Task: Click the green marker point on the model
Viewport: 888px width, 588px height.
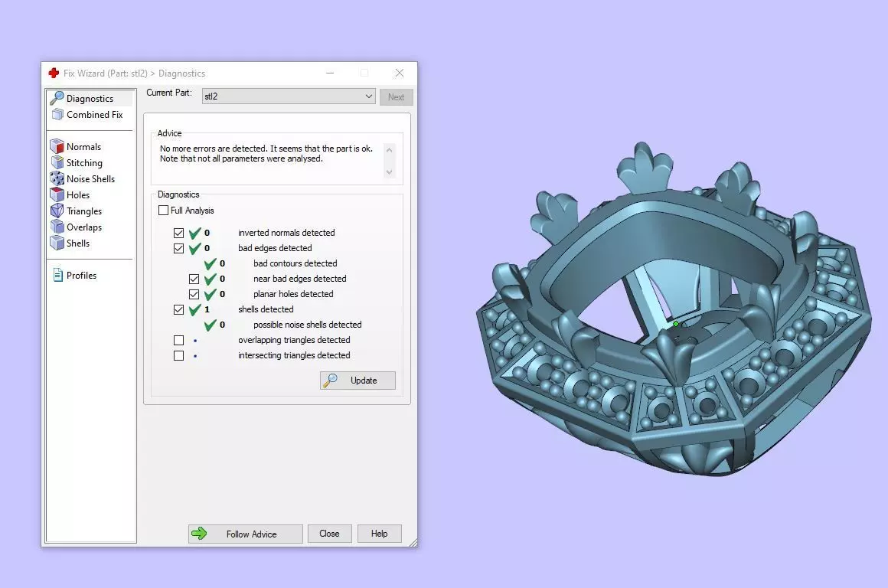Action: point(676,323)
